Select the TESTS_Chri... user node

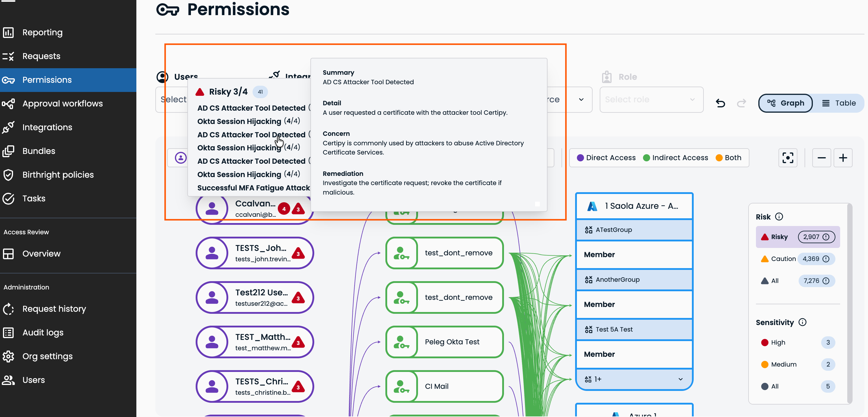[x=255, y=387]
